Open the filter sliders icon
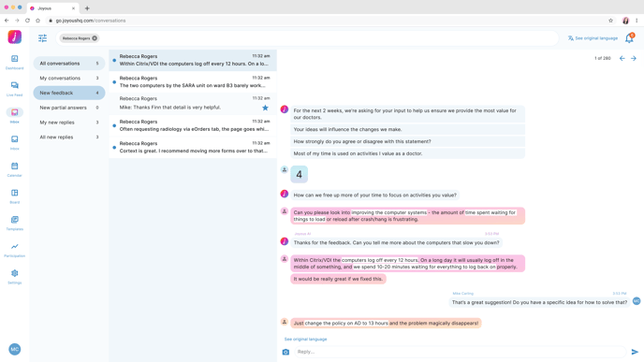This screenshot has height=362, width=644. coord(43,38)
